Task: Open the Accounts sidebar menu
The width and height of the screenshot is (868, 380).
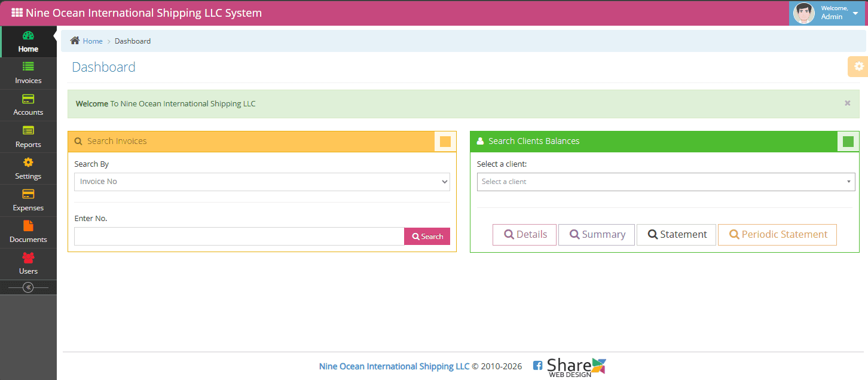Action: [x=28, y=105]
